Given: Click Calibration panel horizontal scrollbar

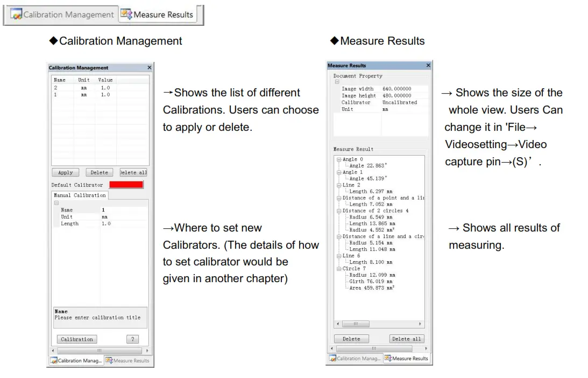Looking at the screenshot, I should pos(100,350).
